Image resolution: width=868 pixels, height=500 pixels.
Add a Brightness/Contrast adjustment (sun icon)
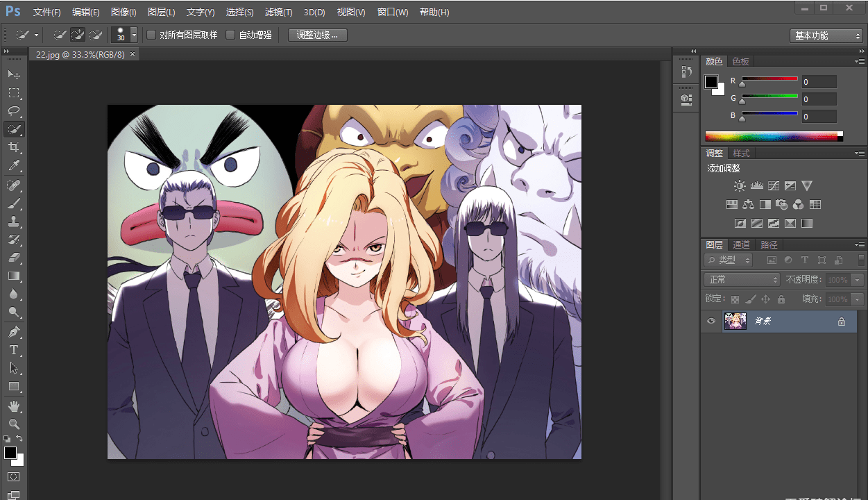[740, 186]
